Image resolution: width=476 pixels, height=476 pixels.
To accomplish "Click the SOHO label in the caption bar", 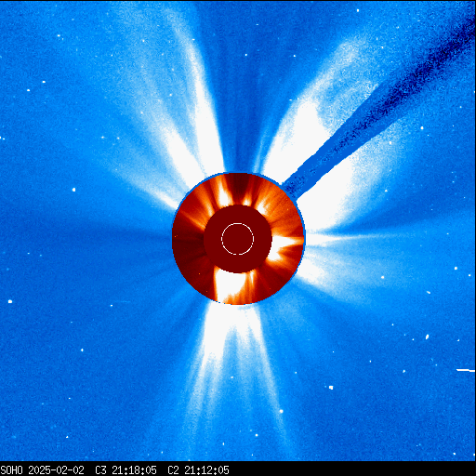I will pyautogui.click(x=11, y=470).
